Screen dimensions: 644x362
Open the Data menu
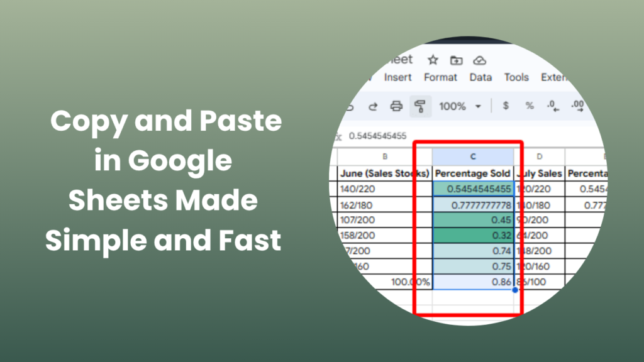tap(480, 77)
